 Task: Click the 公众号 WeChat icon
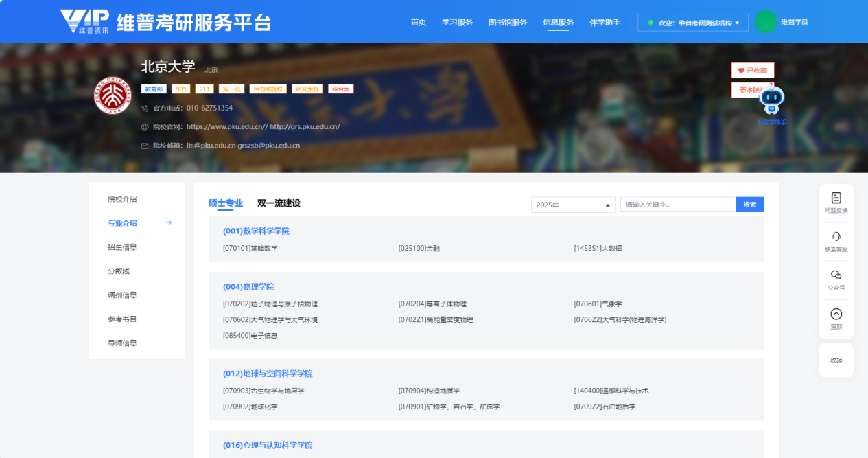836,275
